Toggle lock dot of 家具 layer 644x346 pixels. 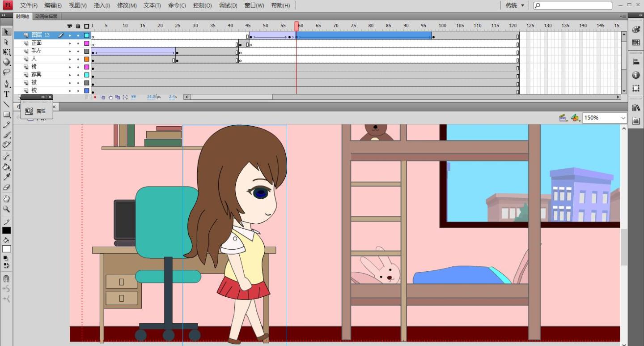coord(78,75)
